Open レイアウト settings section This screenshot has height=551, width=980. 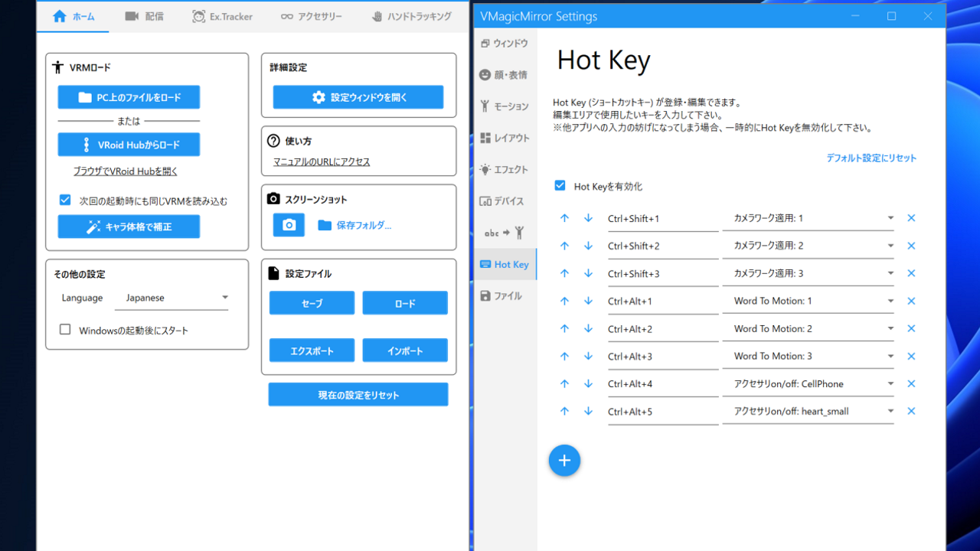(505, 138)
